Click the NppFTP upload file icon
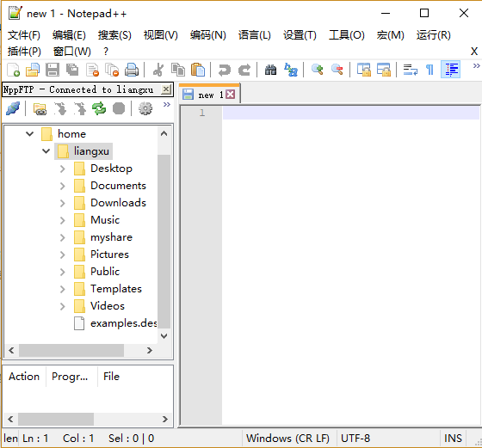 (79, 108)
